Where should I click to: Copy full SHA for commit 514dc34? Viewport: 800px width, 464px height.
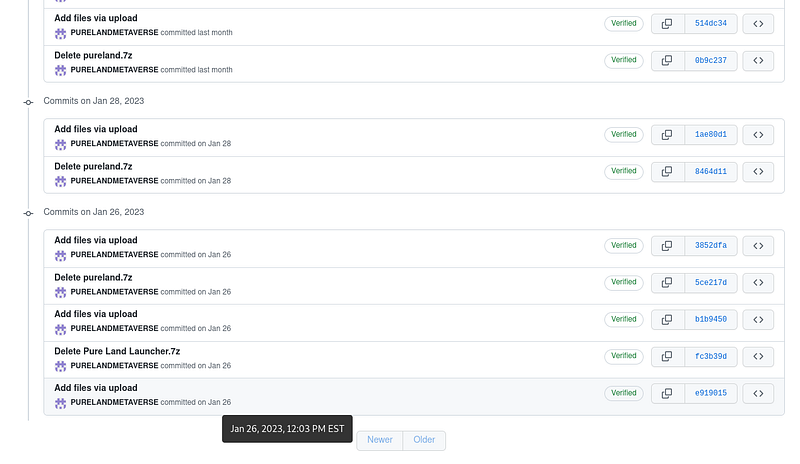667,23
